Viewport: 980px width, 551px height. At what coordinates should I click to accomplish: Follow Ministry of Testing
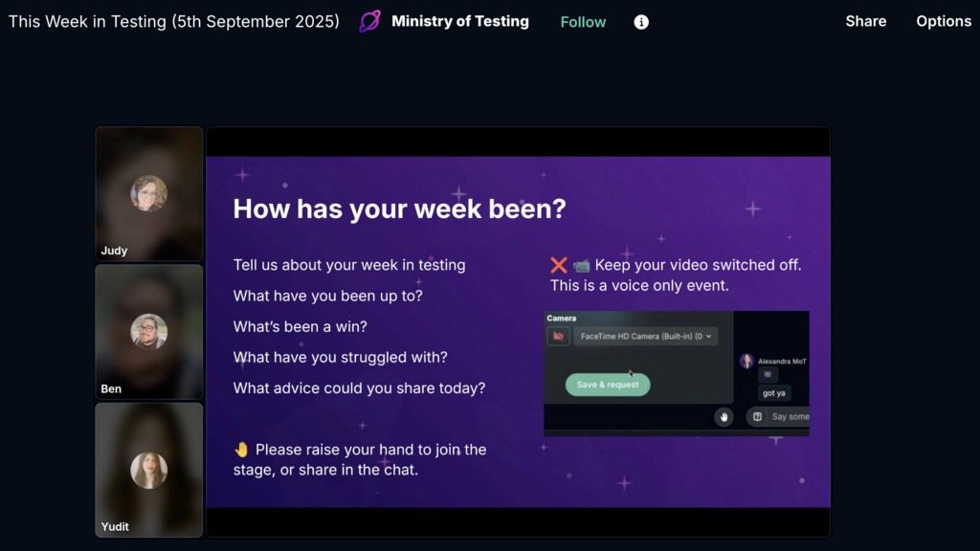pyautogui.click(x=583, y=21)
